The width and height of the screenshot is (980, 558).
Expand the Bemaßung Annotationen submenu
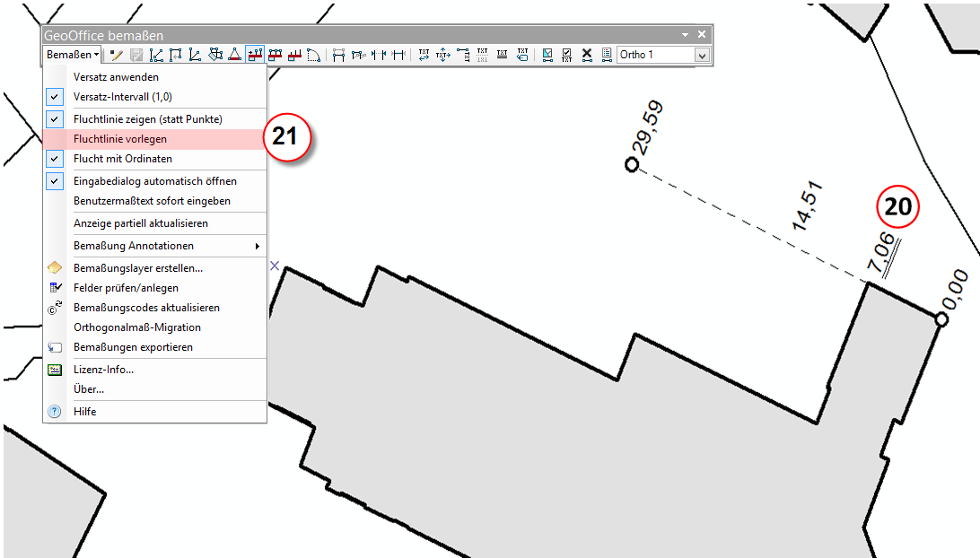click(x=258, y=246)
